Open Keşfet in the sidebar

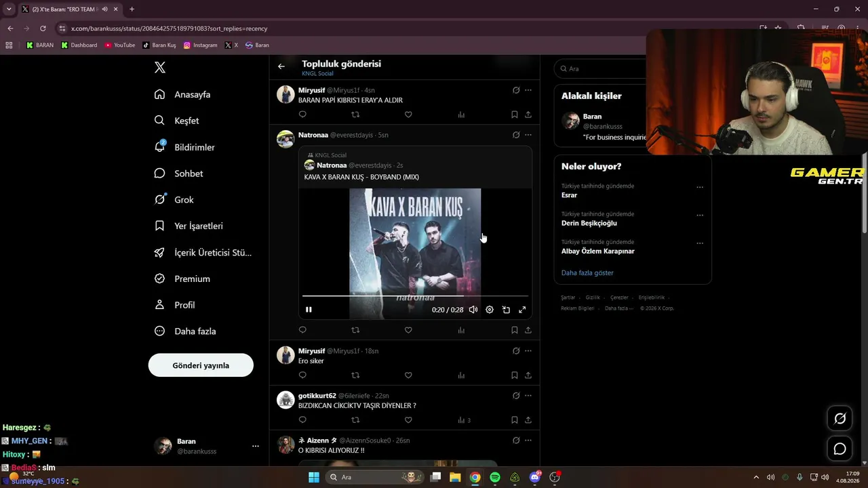pos(176,121)
